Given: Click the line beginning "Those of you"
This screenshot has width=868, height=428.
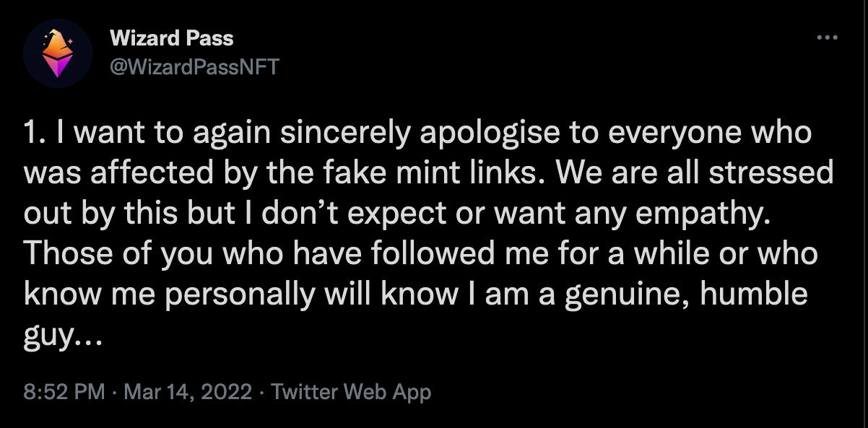Looking at the screenshot, I should [x=421, y=256].
